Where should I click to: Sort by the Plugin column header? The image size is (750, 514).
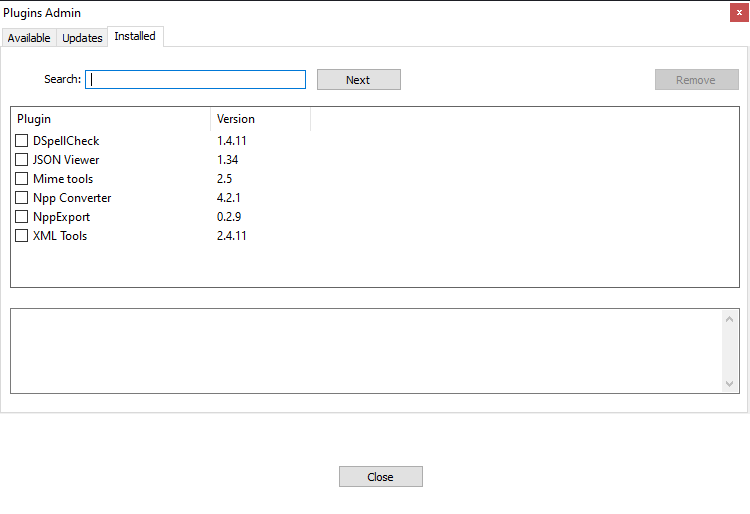pos(110,119)
